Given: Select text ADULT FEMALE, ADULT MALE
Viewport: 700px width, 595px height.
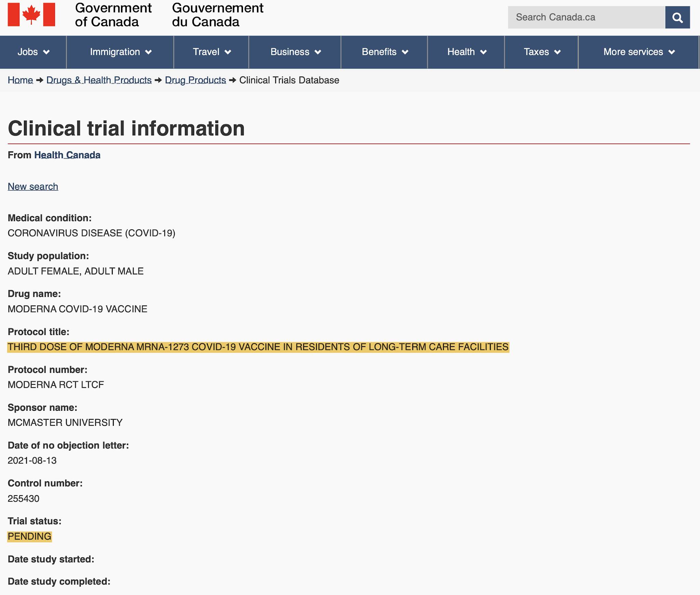Looking at the screenshot, I should [x=76, y=271].
